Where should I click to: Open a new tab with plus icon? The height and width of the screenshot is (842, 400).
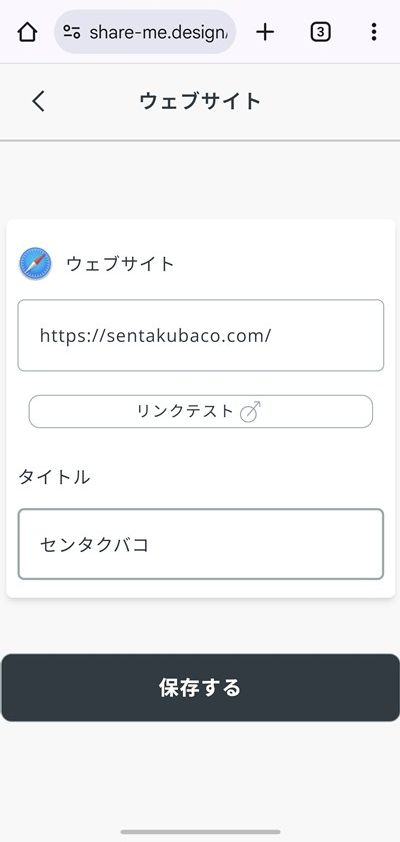pos(265,32)
